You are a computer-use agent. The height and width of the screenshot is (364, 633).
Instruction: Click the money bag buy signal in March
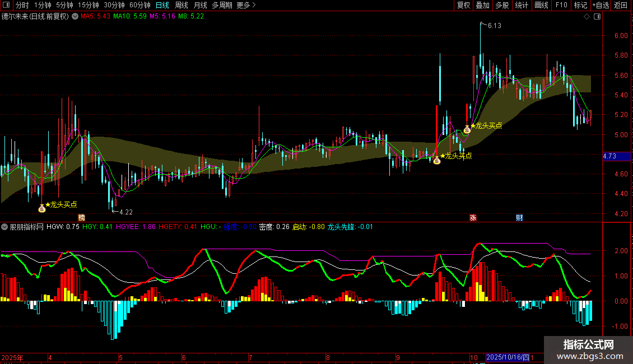tap(42, 209)
